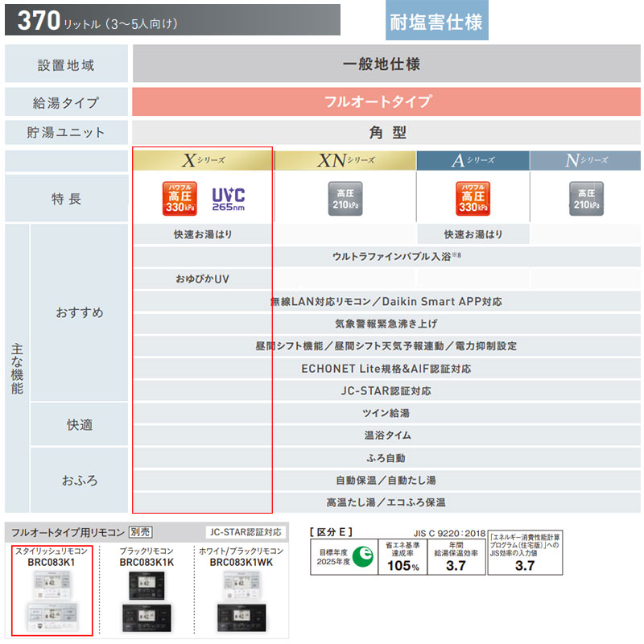Click the N series 210kPa pressure icon
The height and width of the screenshot is (644, 644).
point(586,198)
